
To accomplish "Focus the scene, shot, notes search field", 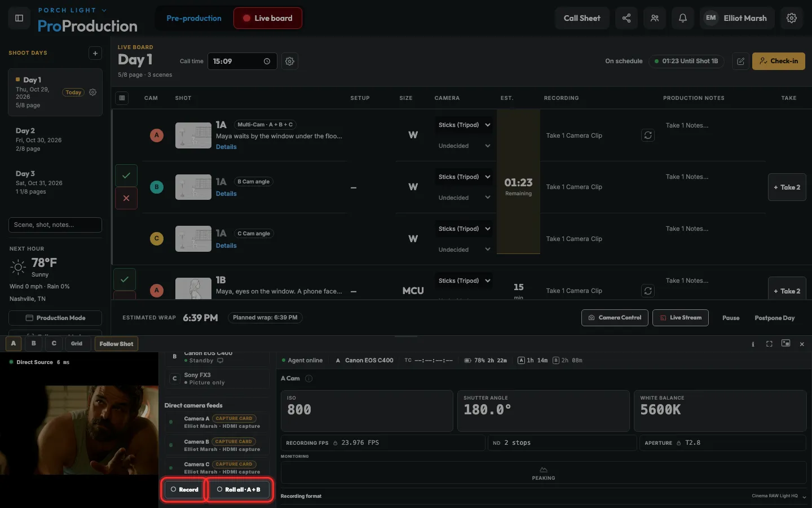I will [x=55, y=225].
